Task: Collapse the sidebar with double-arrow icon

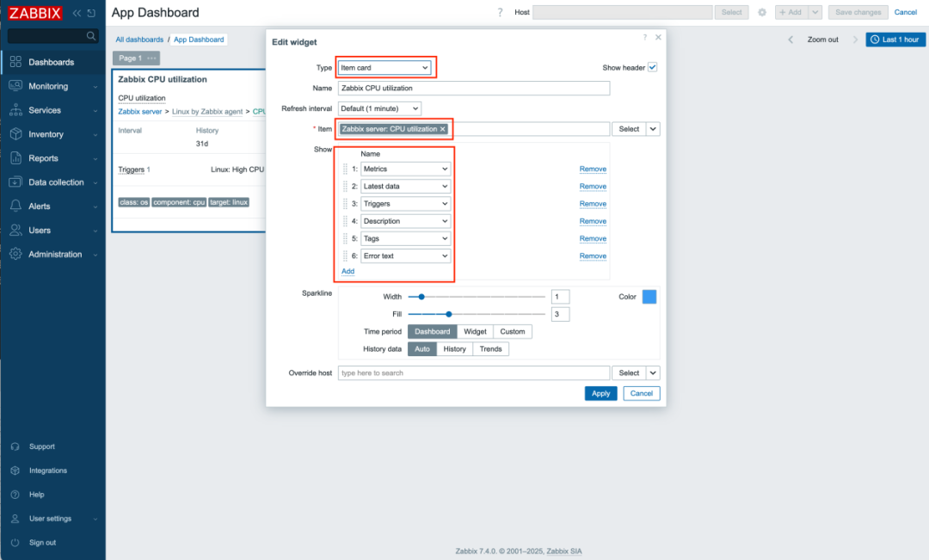Action: [x=77, y=12]
